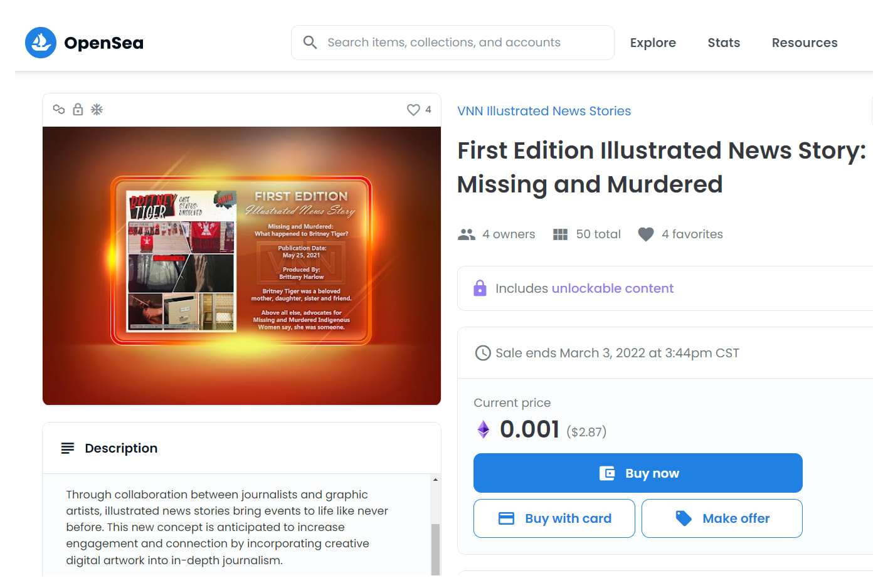This screenshot has width=883, height=588.
Task: Open the Resources menu
Action: (x=805, y=43)
